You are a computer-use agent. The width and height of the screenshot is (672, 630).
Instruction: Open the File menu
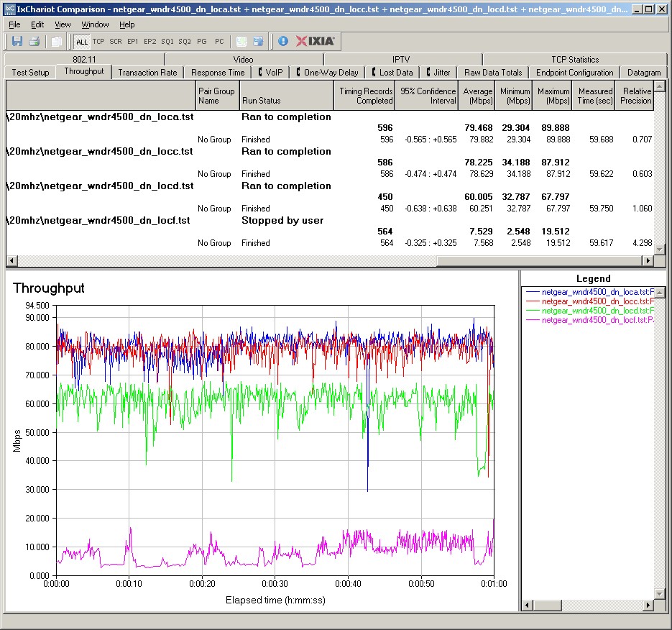tap(14, 24)
